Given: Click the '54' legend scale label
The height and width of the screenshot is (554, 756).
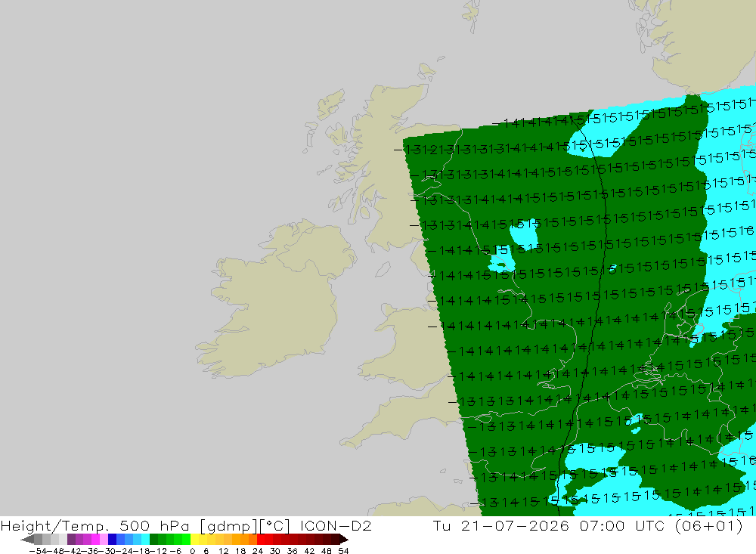Looking at the screenshot, I should click(x=343, y=551).
